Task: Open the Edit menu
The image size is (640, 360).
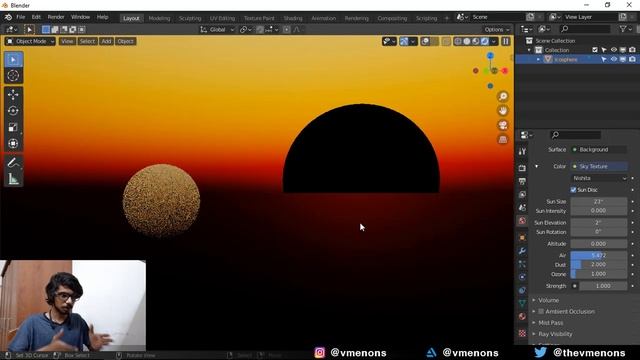Action: point(36,17)
